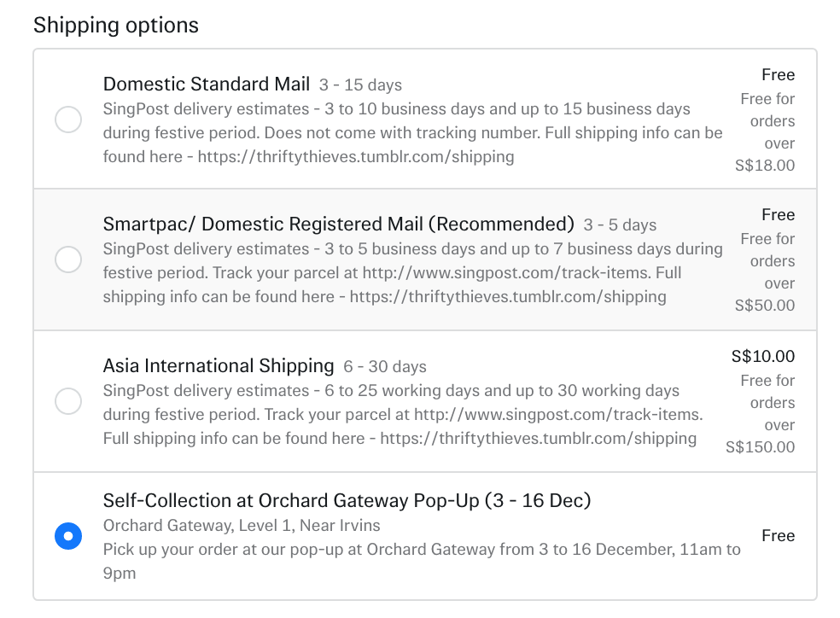Open thriftythieves shipping URL under Asia International Shipping
Image resolution: width=840 pixels, height=618 pixels.
point(538,439)
